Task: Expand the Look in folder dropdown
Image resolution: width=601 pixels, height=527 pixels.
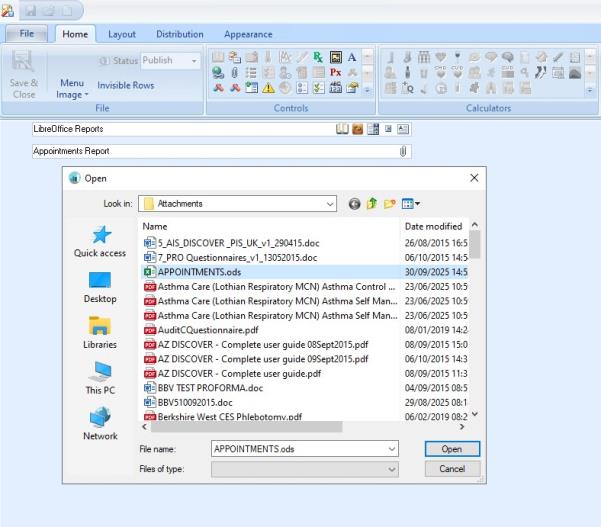Action: [330, 204]
